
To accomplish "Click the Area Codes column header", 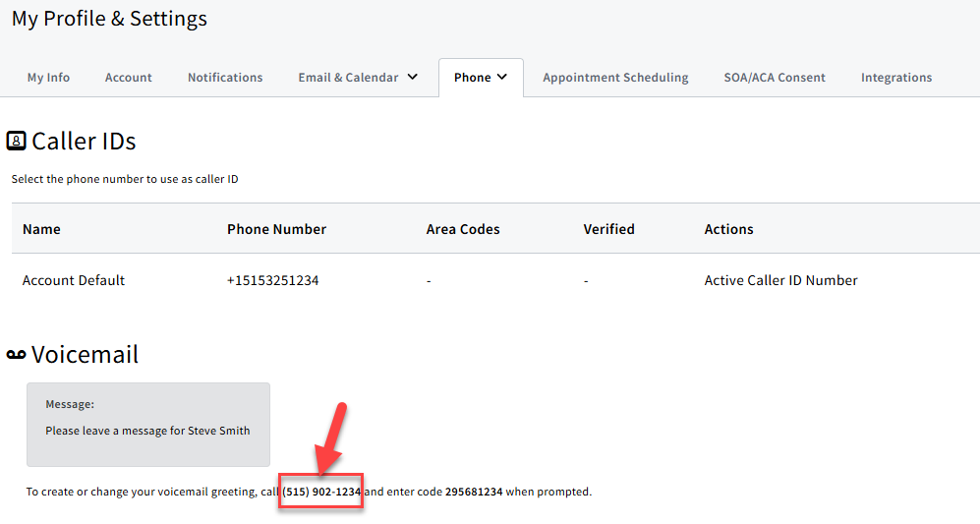I will (x=463, y=229).
